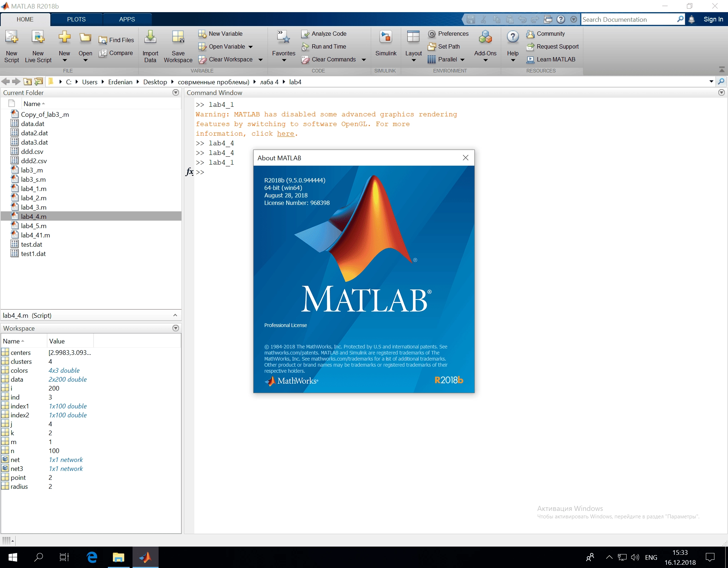The image size is (728, 568).
Task: Search the address bar folder
Action: click(x=721, y=82)
